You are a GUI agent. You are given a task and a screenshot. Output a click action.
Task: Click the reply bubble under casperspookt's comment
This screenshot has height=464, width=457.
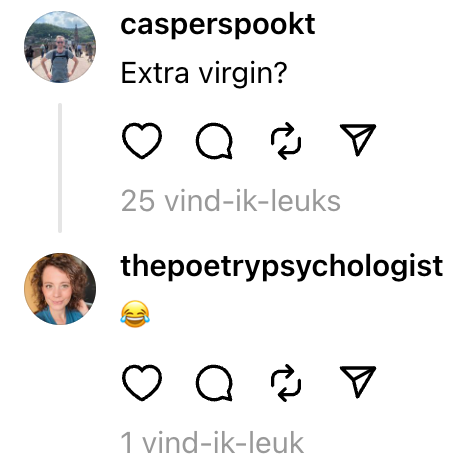click(214, 141)
